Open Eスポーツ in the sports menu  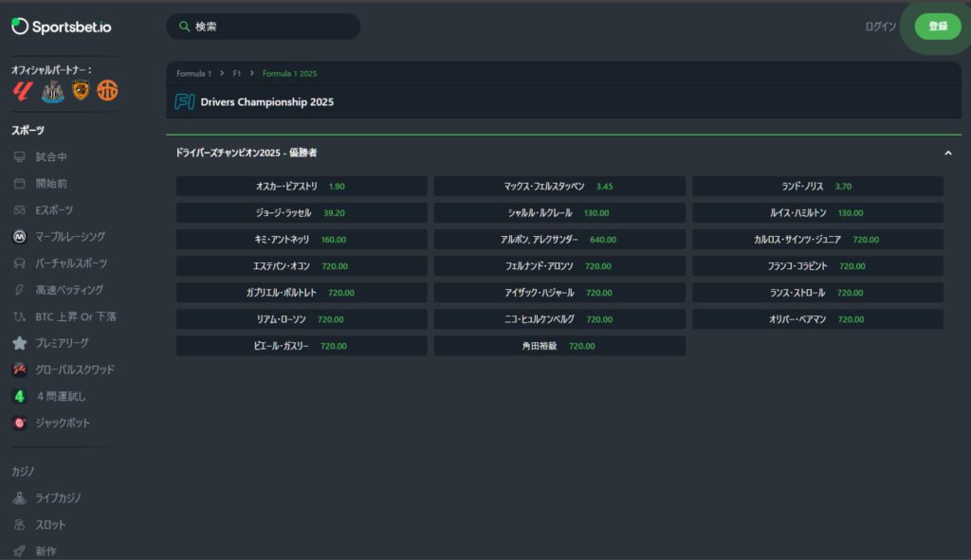(54, 210)
